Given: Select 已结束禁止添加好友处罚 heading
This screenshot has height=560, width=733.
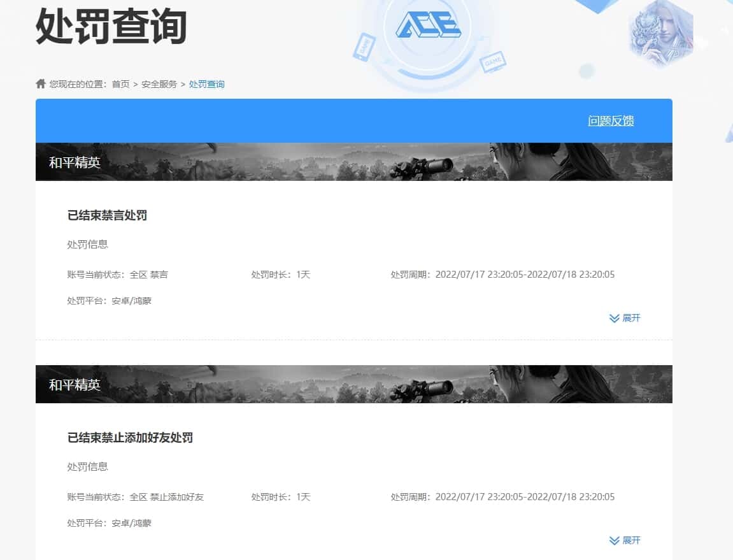Looking at the screenshot, I should click(130, 438).
